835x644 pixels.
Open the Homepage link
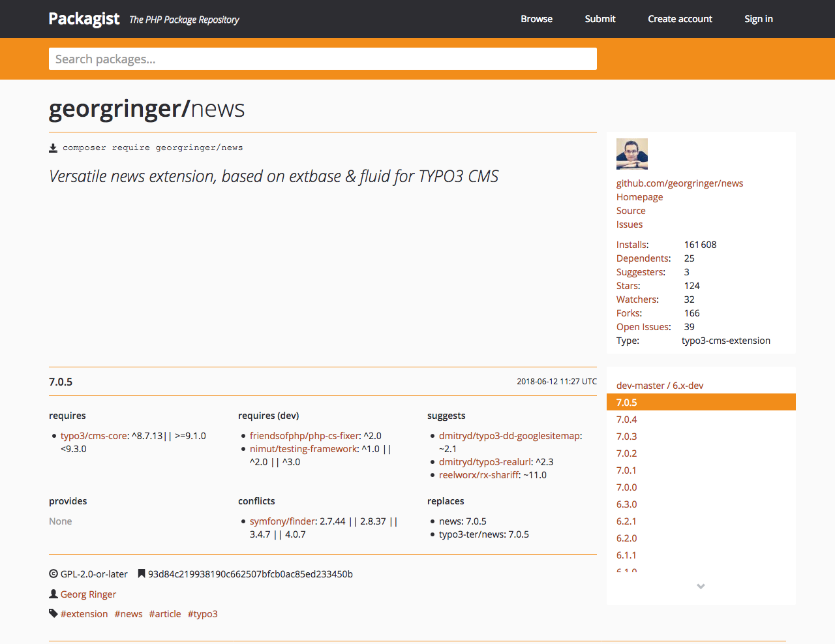(x=639, y=197)
